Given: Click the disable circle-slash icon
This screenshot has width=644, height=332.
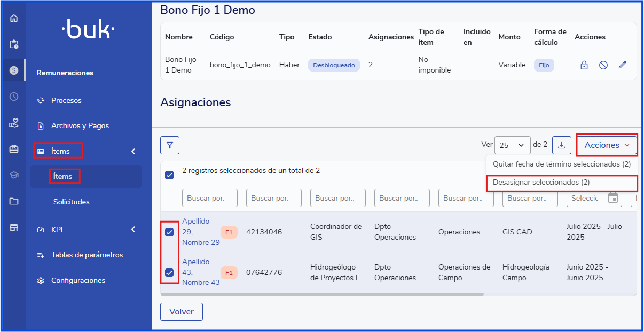Looking at the screenshot, I should 603,65.
